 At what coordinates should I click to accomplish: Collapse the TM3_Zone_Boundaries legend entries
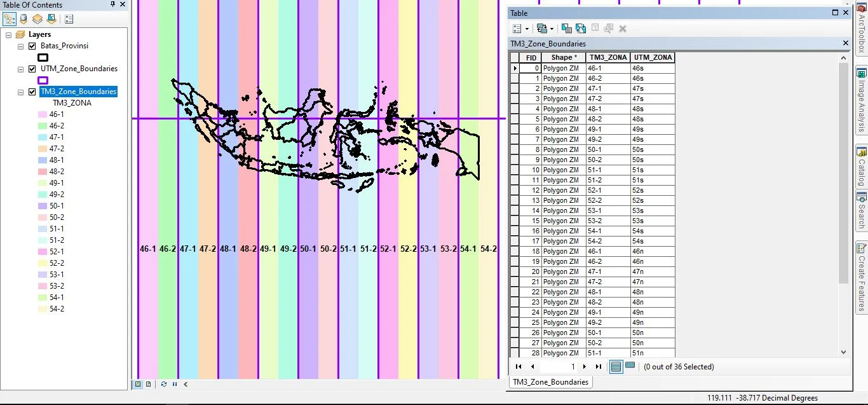[22, 91]
